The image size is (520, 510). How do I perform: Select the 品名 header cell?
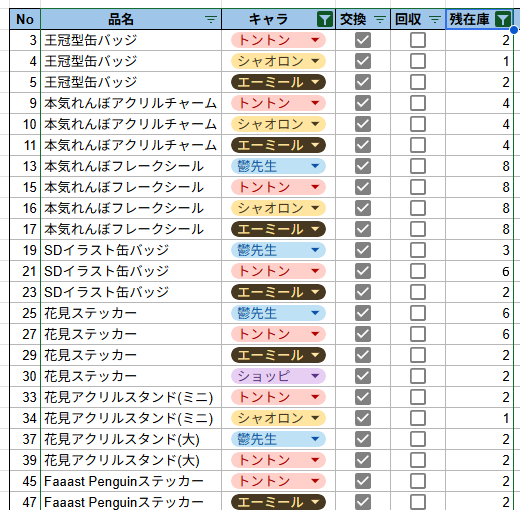click(x=131, y=19)
